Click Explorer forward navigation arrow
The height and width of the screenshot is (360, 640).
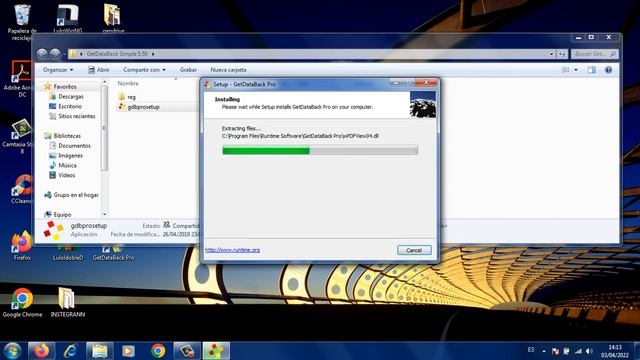click(x=55, y=53)
